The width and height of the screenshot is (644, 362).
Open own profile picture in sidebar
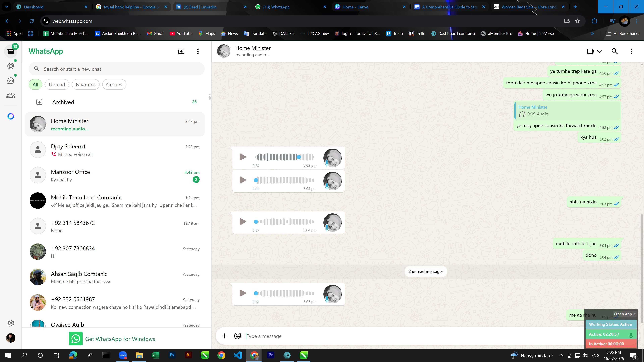tap(11, 338)
